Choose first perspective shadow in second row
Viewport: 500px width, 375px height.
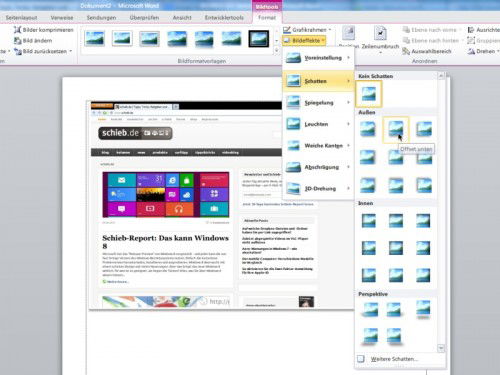coord(370,336)
